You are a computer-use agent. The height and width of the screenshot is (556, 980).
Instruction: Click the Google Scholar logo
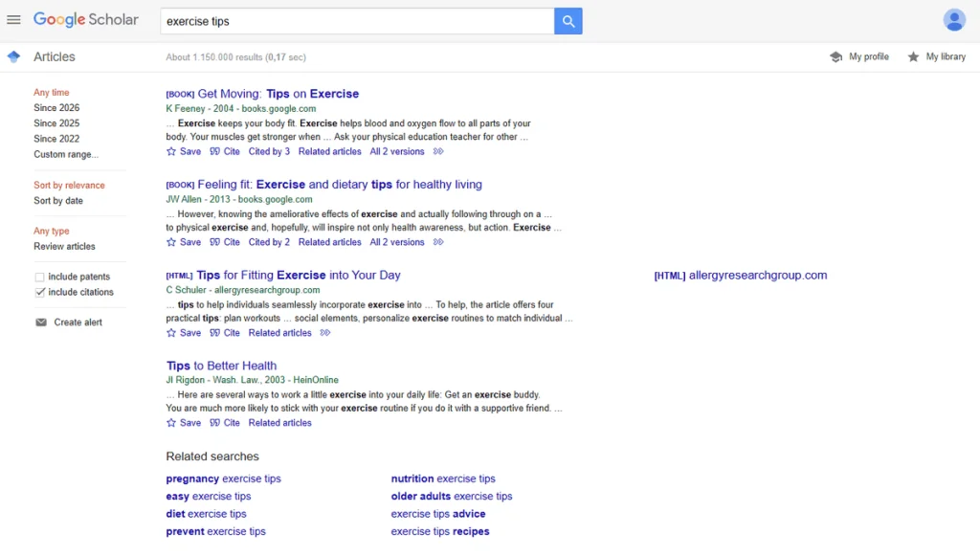click(85, 20)
